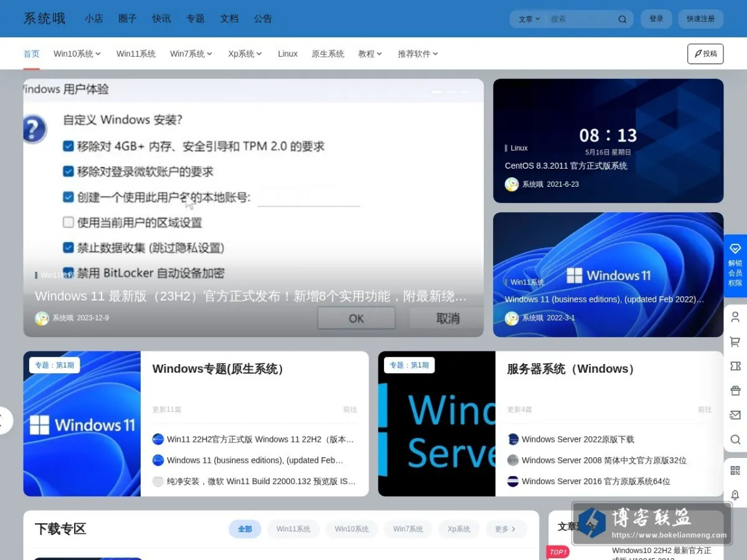Open the user profile icon in right sidebar
747x560 pixels.
tap(735, 317)
